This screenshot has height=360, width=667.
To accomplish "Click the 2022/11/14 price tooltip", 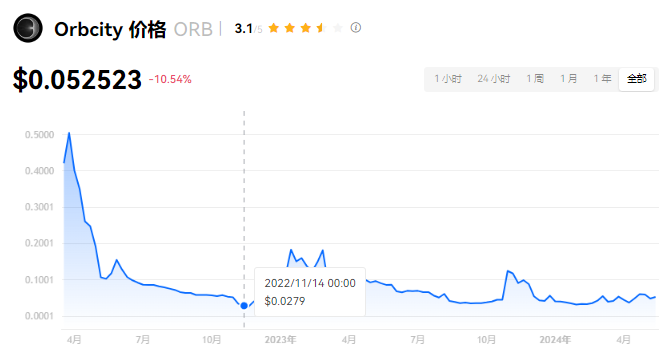I will coord(310,292).
